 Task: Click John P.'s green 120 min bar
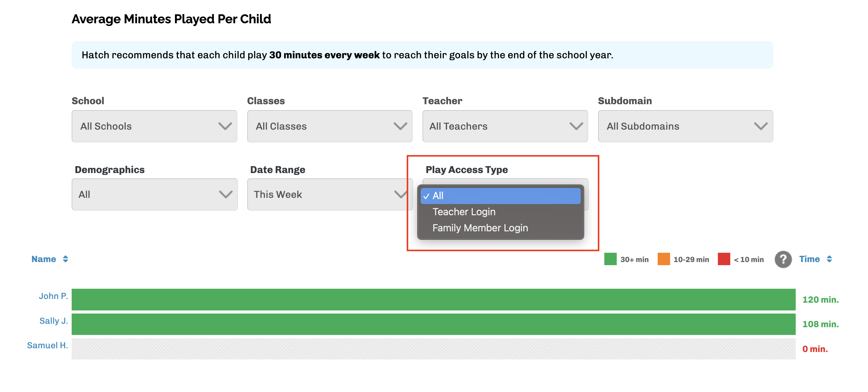coord(433,299)
